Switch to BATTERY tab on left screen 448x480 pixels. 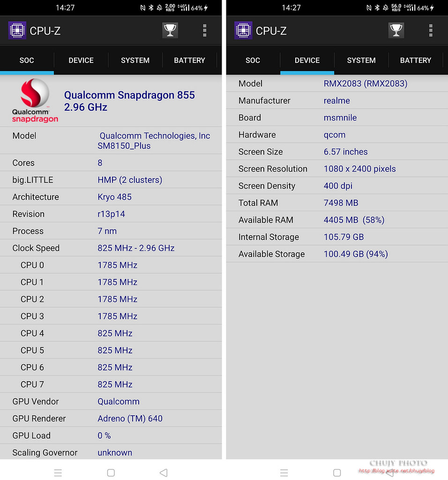pos(189,60)
